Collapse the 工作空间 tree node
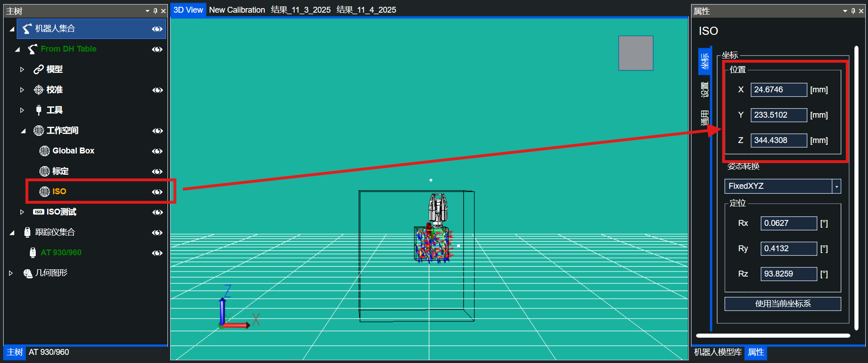The width and height of the screenshot is (868, 363). coord(23,131)
